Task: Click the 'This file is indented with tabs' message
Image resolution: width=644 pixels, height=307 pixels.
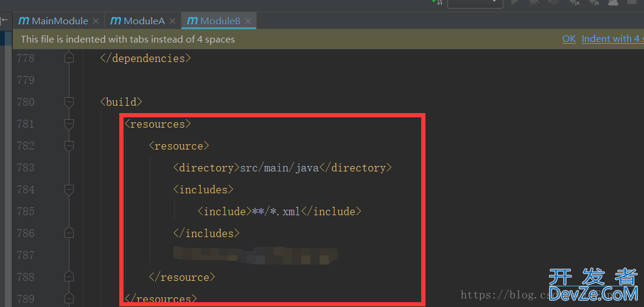Action: pyautogui.click(x=128, y=40)
